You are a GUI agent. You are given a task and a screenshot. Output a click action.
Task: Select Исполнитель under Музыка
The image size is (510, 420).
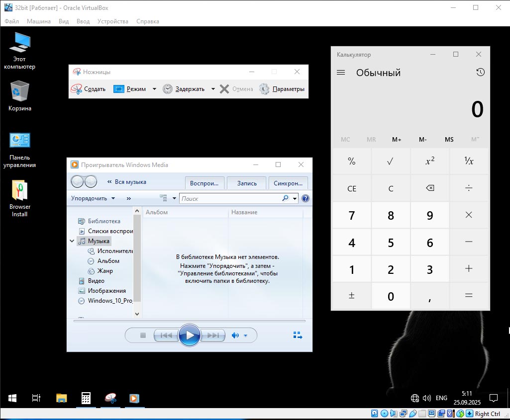pos(110,251)
